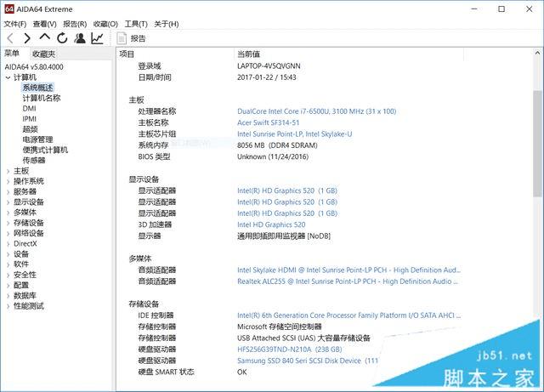Click the 报告 document icon in the toolbar
This screenshot has width=544, height=392.
point(122,38)
